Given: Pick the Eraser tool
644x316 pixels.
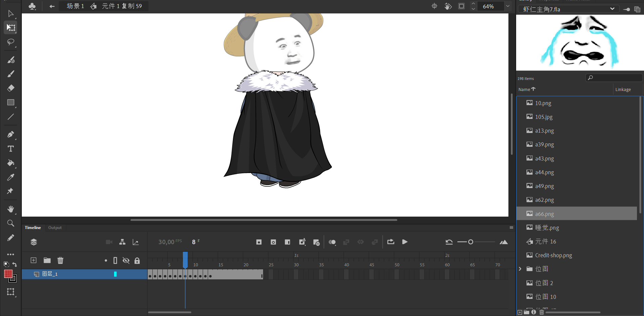Looking at the screenshot, I should [11, 88].
